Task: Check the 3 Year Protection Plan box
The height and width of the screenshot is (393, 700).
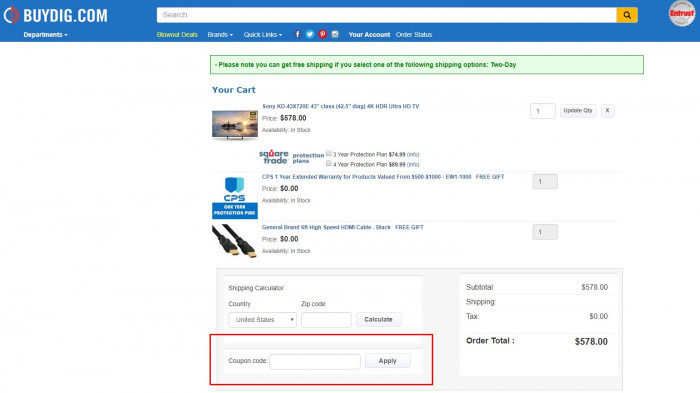Action: (329, 153)
